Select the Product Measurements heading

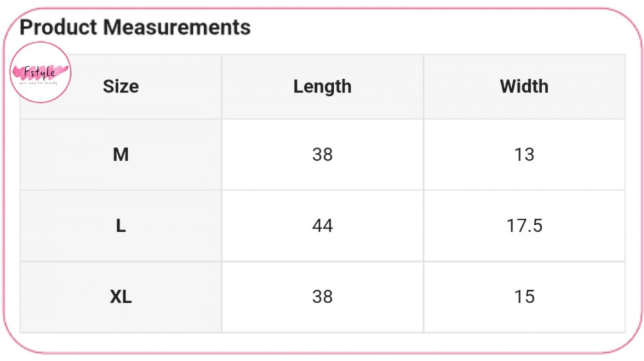[135, 28]
